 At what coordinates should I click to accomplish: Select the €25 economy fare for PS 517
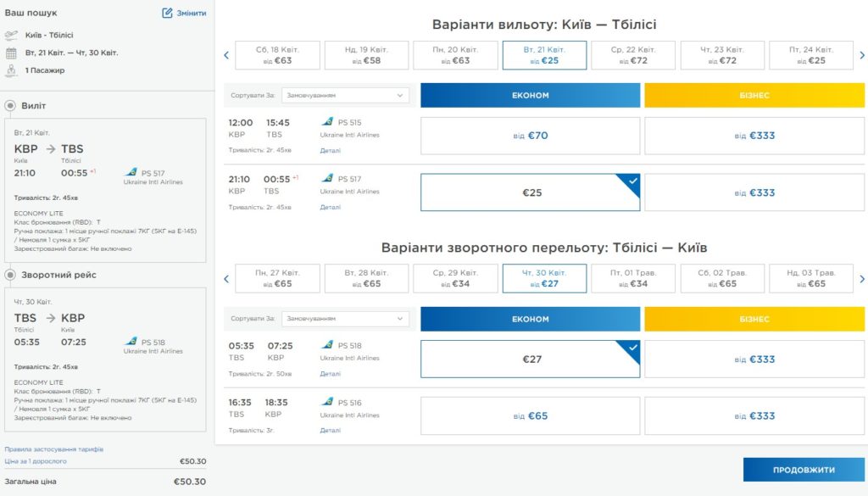point(531,192)
